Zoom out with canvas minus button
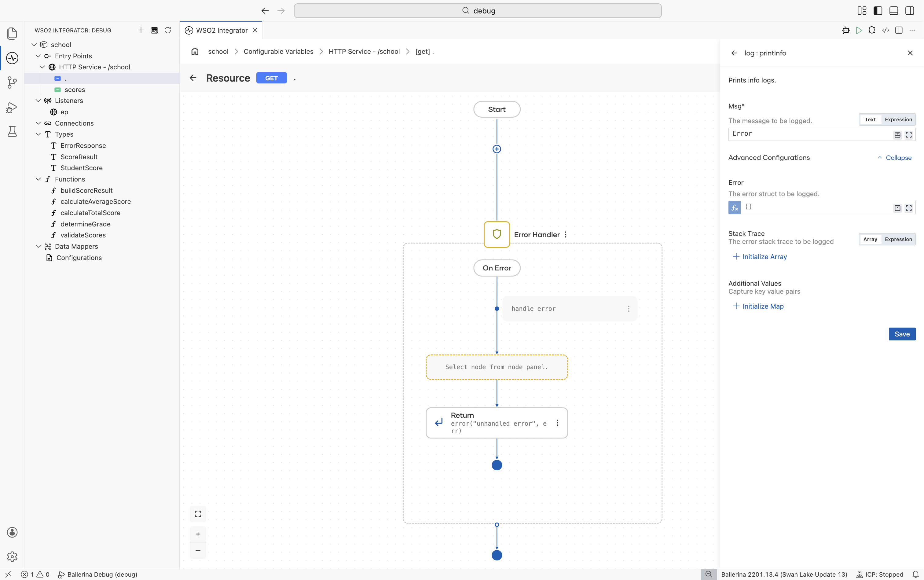The width and height of the screenshot is (924, 580). click(198, 550)
